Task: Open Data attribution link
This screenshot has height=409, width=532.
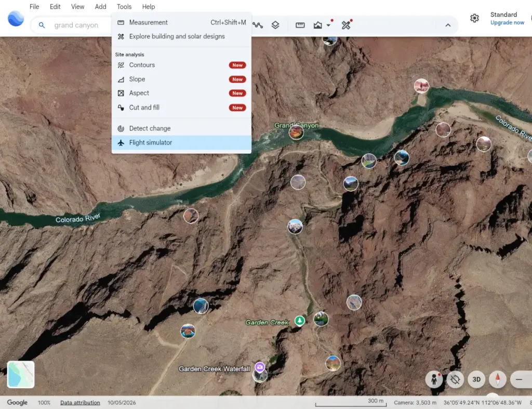Action: 80,403
